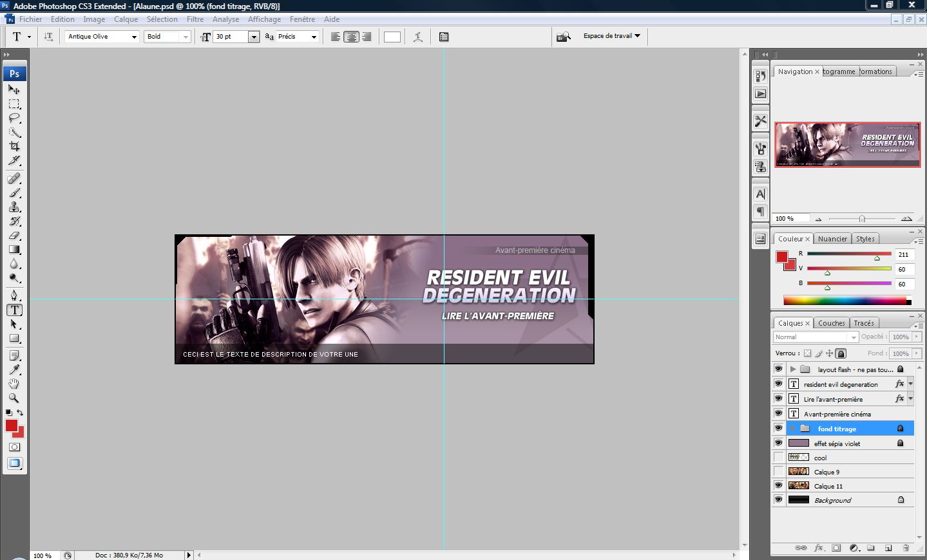Viewport: 927px width, 560px height.
Task: Select the Horizontal Type tool in toolbox
Action: click(x=14, y=310)
